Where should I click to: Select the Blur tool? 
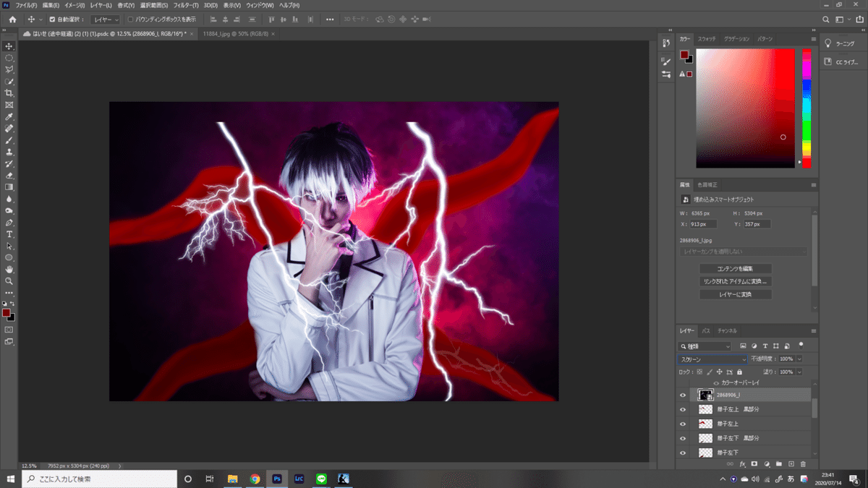tap(9, 199)
